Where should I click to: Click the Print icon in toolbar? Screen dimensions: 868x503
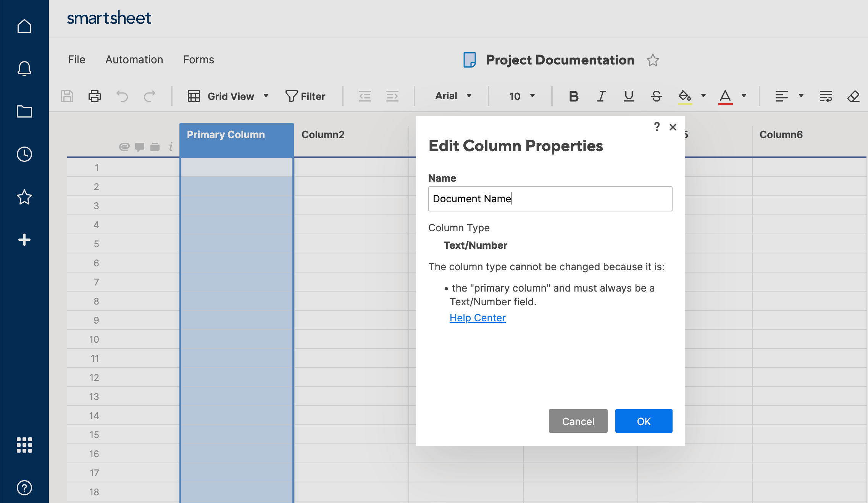pyautogui.click(x=95, y=96)
